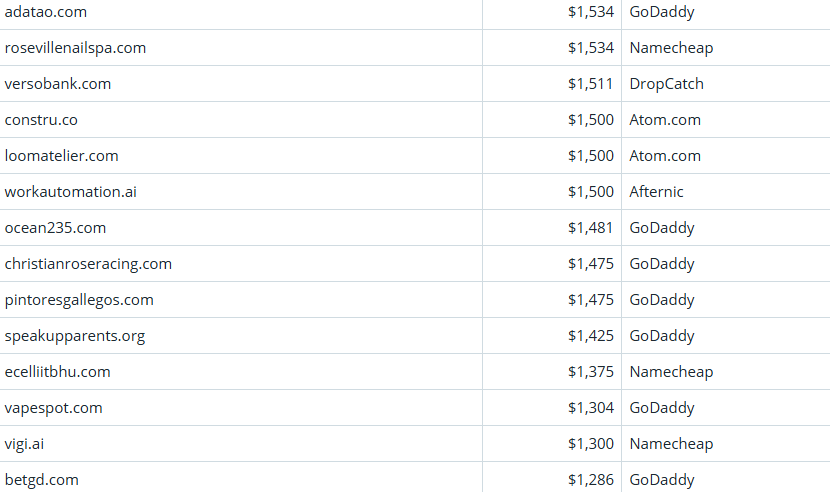Click the $1,511 price for versobank.com
This screenshot has height=492, width=830.
[x=590, y=84]
